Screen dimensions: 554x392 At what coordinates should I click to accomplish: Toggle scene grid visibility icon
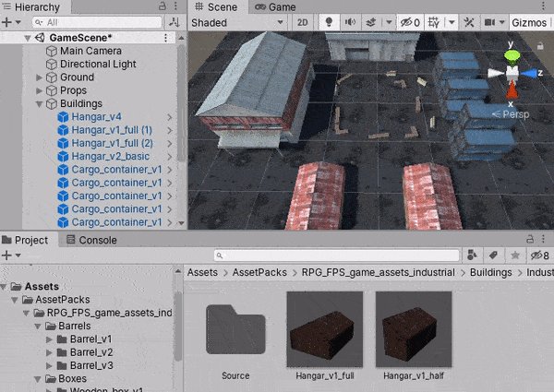point(434,22)
